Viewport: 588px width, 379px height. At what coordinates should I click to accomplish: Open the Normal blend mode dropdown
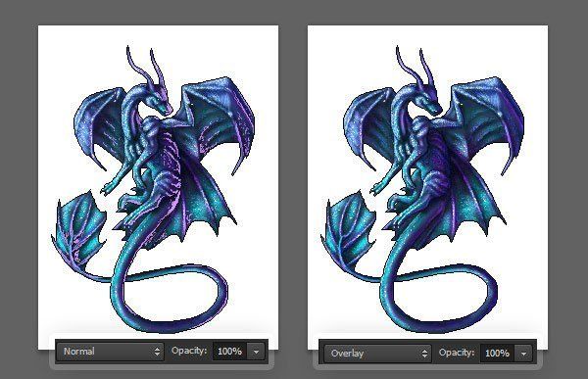(111, 352)
